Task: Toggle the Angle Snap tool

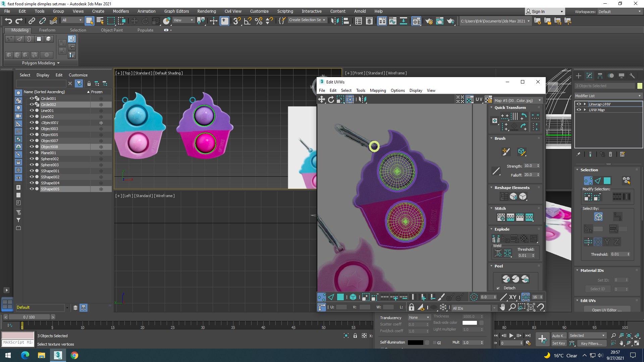Action: click(x=248, y=21)
